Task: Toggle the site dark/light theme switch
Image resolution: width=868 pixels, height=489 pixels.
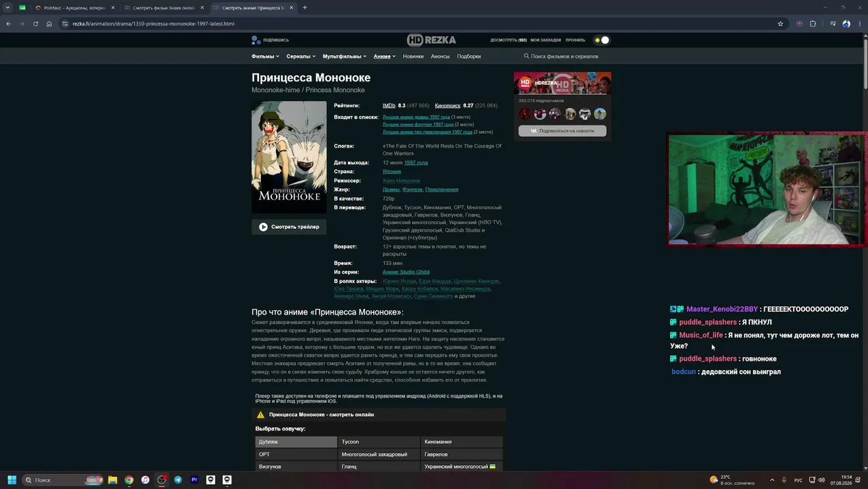Action: (x=602, y=40)
